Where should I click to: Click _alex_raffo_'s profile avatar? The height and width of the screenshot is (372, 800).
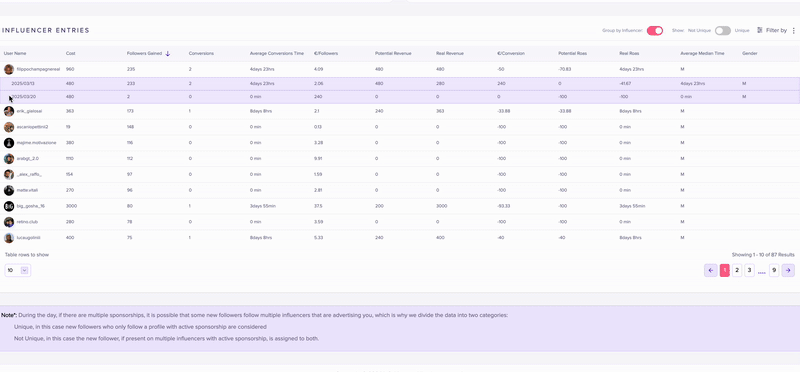(x=9, y=175)
